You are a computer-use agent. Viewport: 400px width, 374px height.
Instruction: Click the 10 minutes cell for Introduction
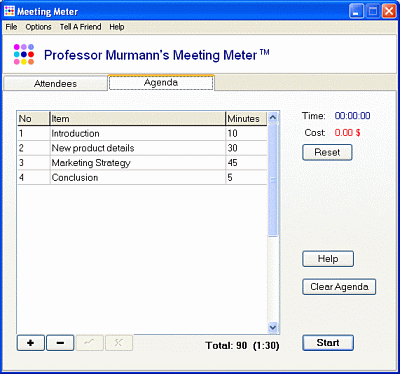tap(246, 133)
